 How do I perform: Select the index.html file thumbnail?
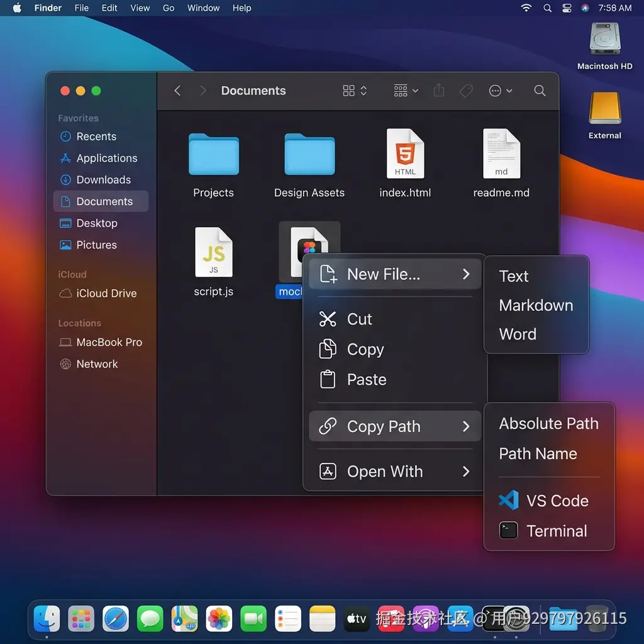click(405, 153)
